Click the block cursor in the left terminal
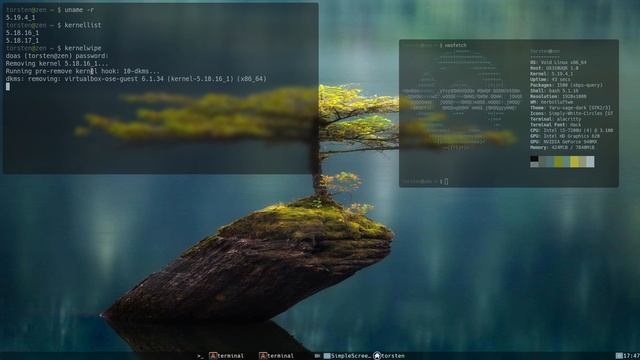This screenshot has width=640, height=360. point(8,87)
